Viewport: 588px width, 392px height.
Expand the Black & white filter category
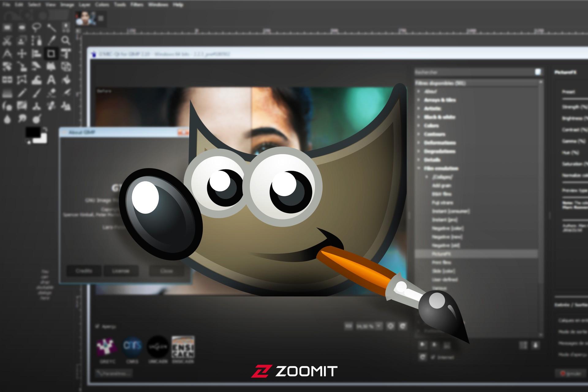pos(419,117)
